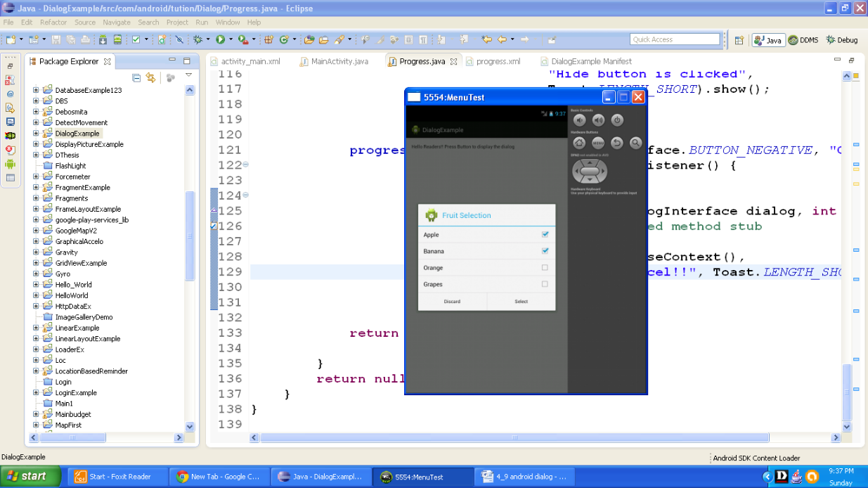Select the LoginExample project in Package Explorer
868x488 pixels.
[x=76, y=392]
